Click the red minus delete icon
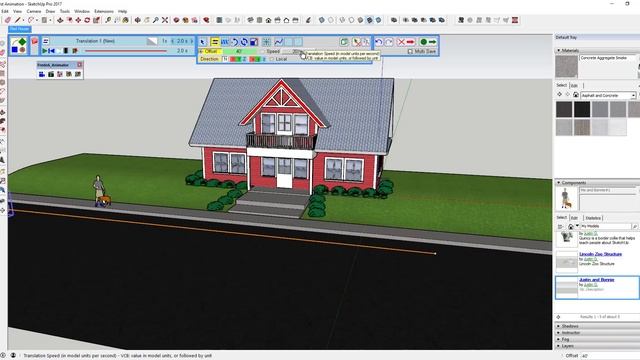640x360 pixels. pyautogui.click(x=410, y=42)
